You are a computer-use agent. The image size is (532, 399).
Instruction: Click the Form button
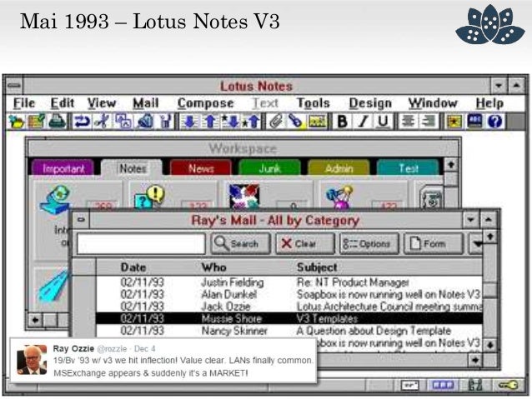434,243
